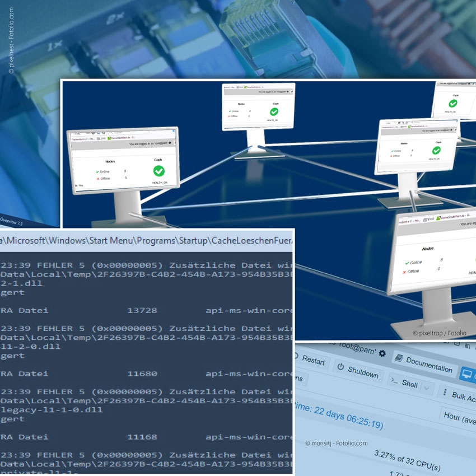Click Ceph health checkmark on top-center monitor
The width and height of the screenshot is (476, 476).
tap(274, 111)
